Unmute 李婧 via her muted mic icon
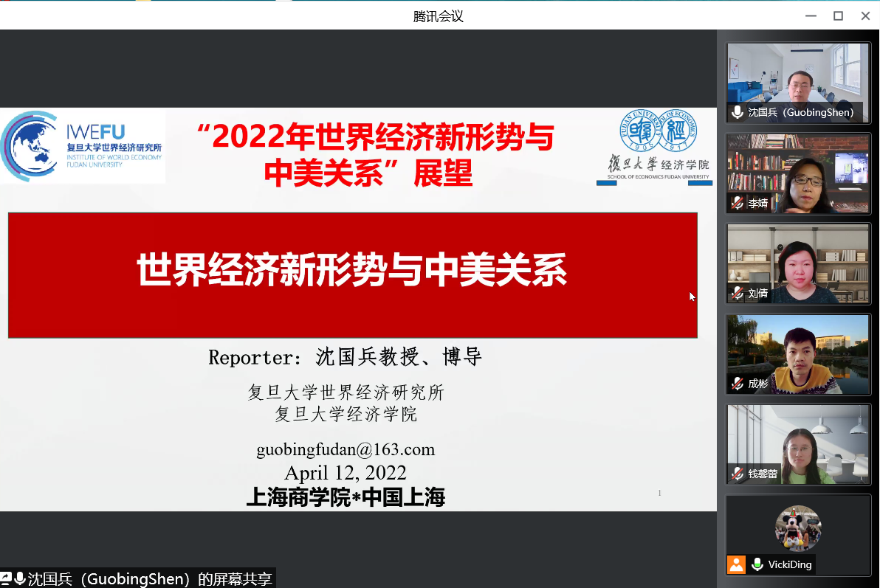The width and height of the screenshot is (880, 588). click(736, 203)
